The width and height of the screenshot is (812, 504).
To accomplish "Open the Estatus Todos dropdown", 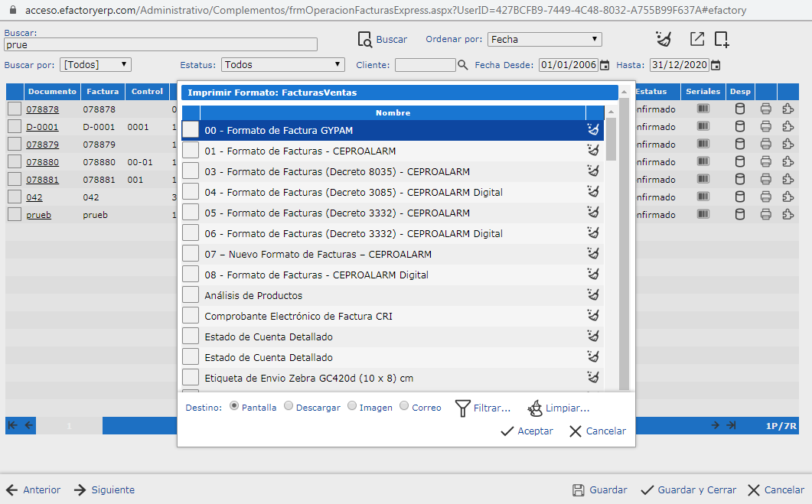I will click(282, 65).
